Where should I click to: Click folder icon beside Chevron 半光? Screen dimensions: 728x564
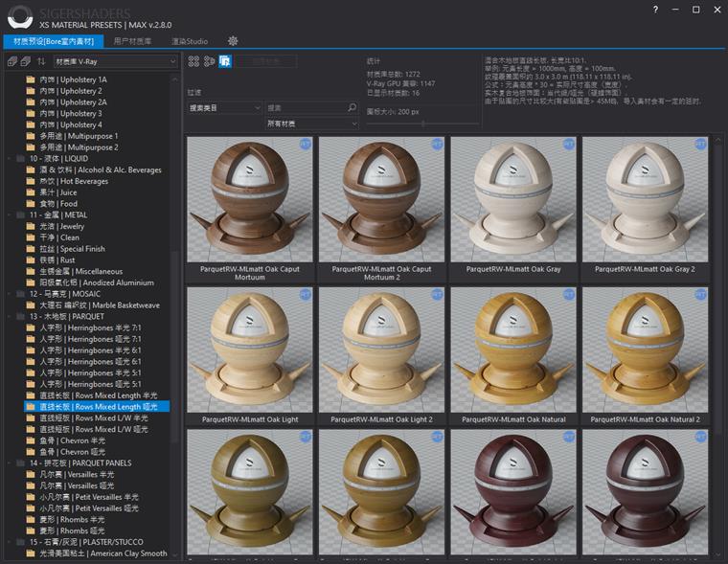coord(31,440)
